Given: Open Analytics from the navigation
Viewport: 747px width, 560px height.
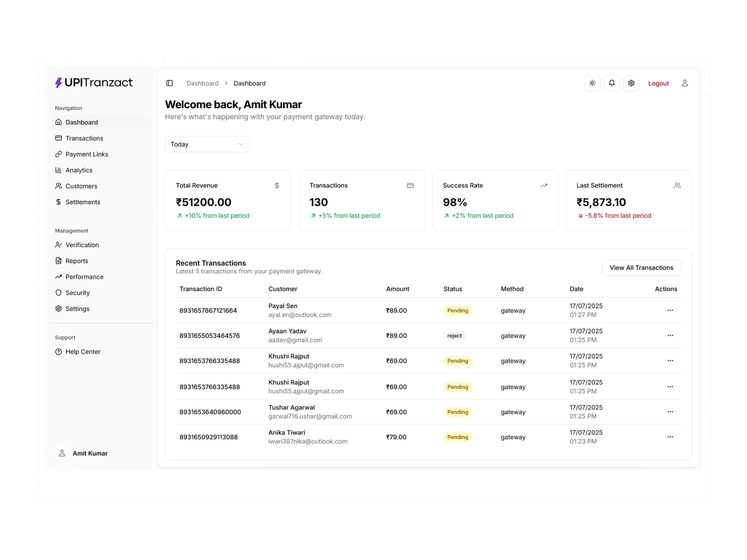Looking at the screenshot, I should [79, 170].
